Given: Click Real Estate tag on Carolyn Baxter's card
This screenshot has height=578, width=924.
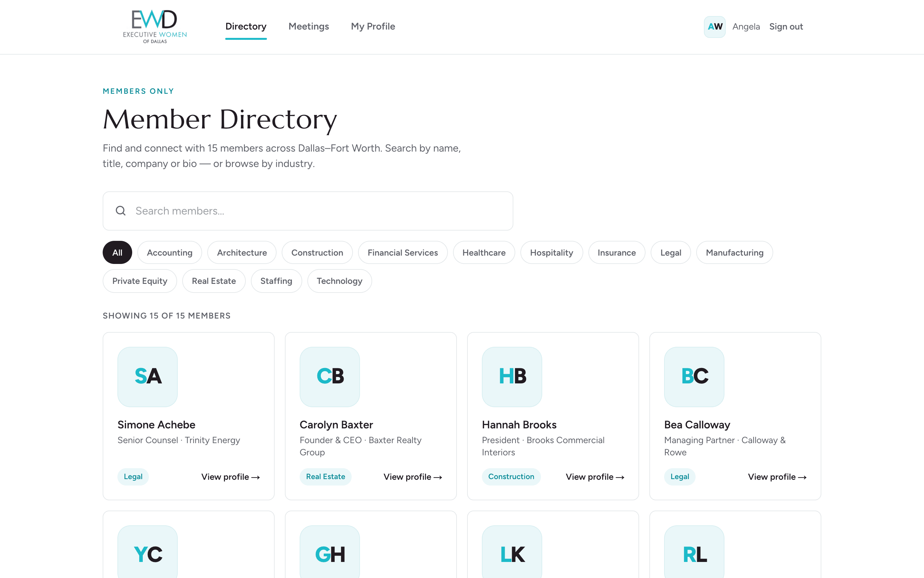Looking at the screenshot, I should click(x=325, y=477).
